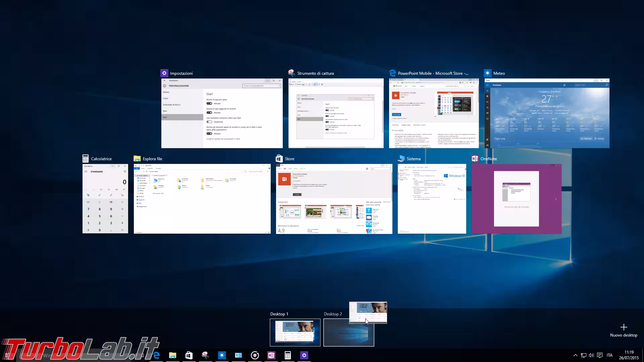
Task: Open Groove Music from the taskbar
Action: point(255,355)
